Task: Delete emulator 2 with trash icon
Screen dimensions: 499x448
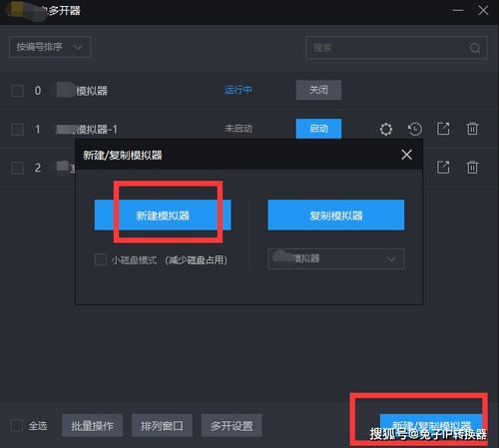Action: 472,168
